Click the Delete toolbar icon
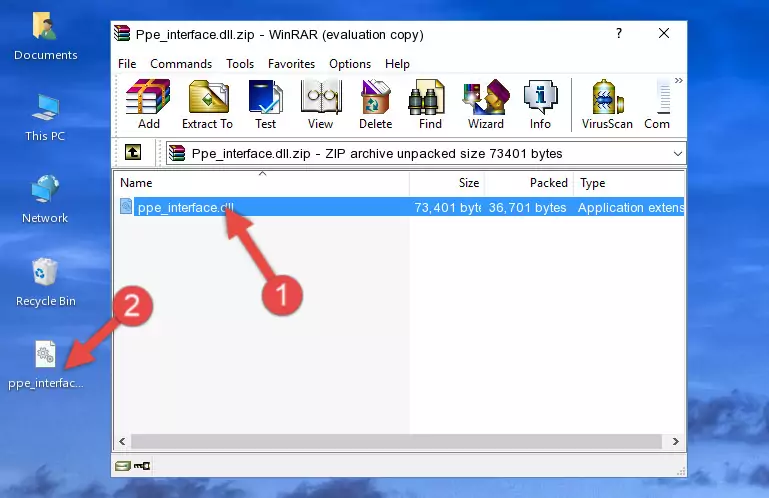This screenshot has height=498, width=769. coord(376,105)
